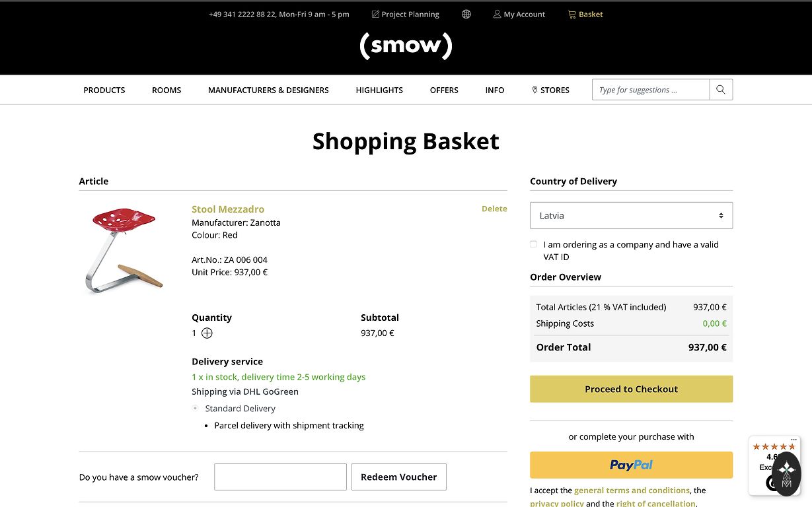
Task: Click the search magnifier button
Action: [x=721, y=90]
